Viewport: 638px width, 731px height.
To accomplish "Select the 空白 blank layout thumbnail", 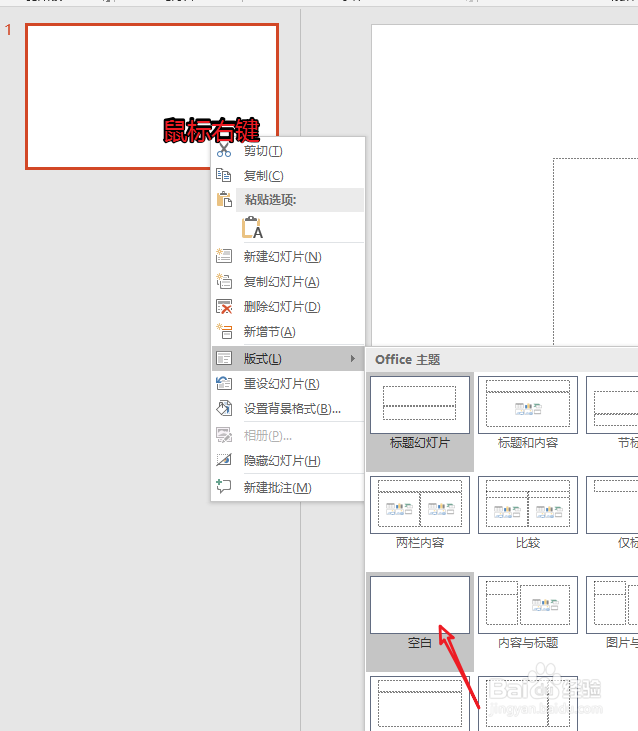I will [420, 605].
